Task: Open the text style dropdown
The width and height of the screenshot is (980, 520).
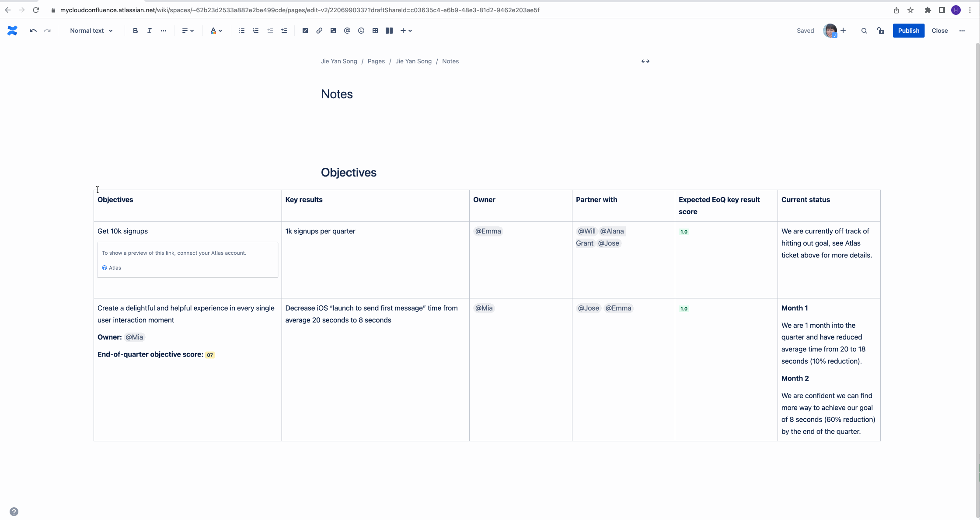Action: (x=91, y=31)
